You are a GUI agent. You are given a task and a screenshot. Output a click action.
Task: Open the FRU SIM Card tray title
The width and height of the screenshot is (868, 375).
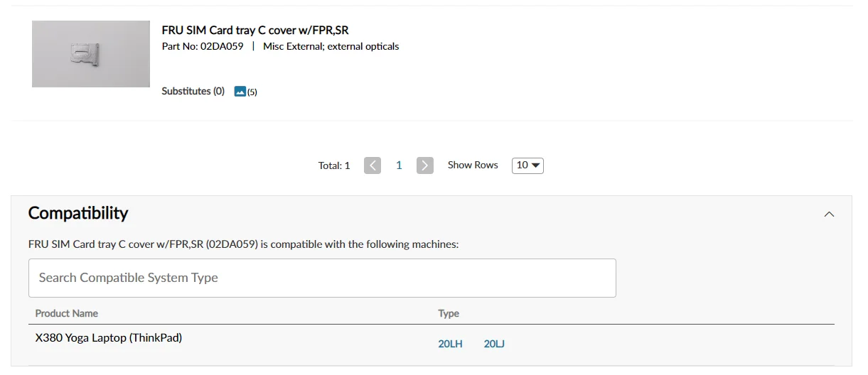pyautogui.click(x=255, y=31)
